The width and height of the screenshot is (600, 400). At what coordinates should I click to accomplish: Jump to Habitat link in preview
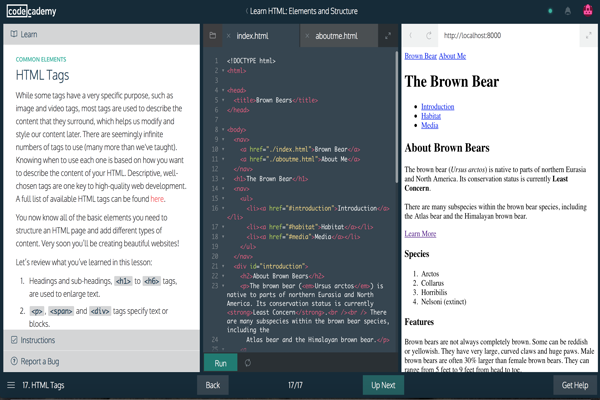point(431,116)
